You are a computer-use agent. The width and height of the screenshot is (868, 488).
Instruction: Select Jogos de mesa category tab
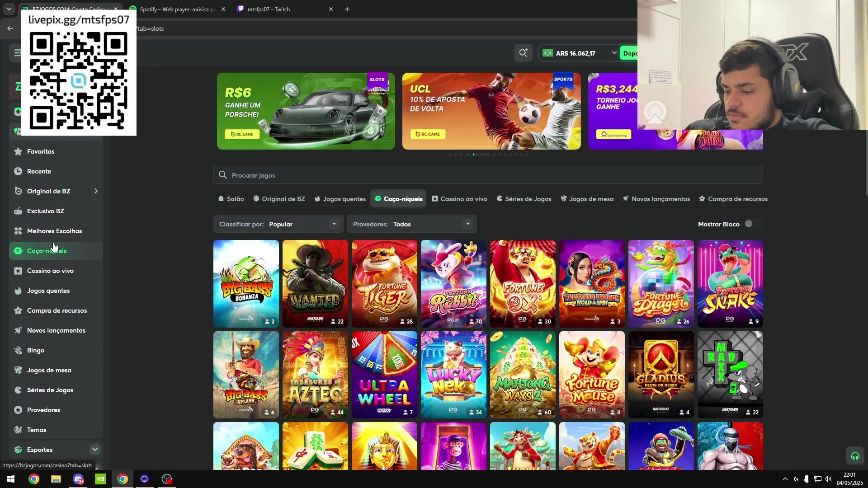click(587, 199)
